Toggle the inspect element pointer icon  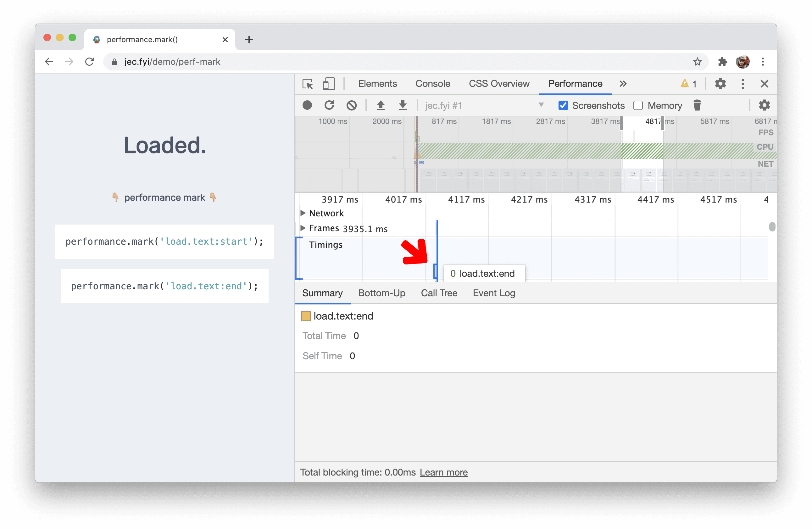point(307,83)
